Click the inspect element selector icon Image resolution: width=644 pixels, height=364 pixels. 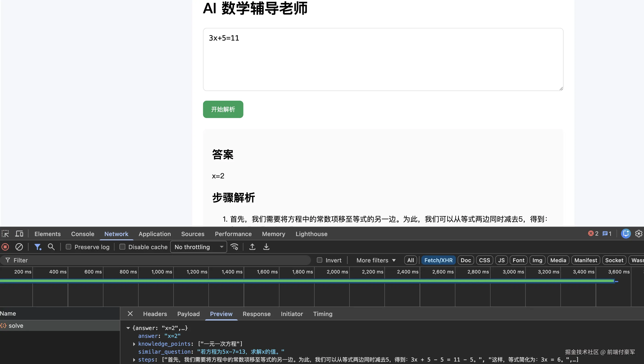pos(5,234)
